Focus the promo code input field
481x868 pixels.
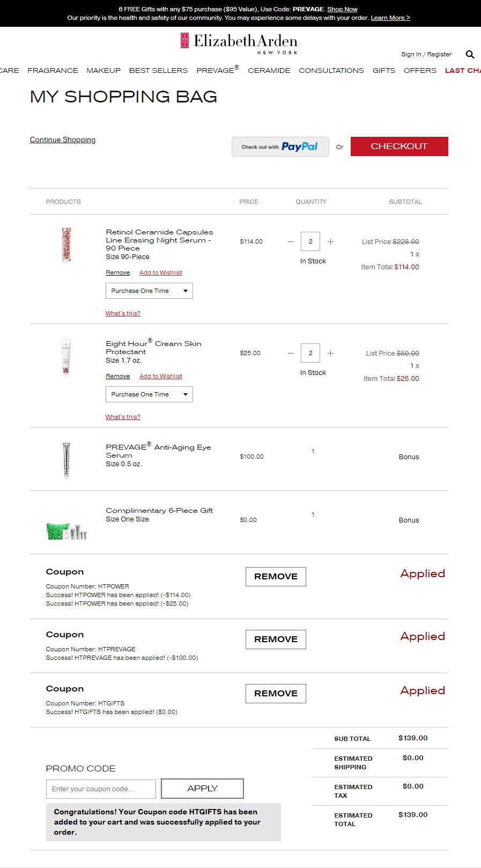(101, 789)
